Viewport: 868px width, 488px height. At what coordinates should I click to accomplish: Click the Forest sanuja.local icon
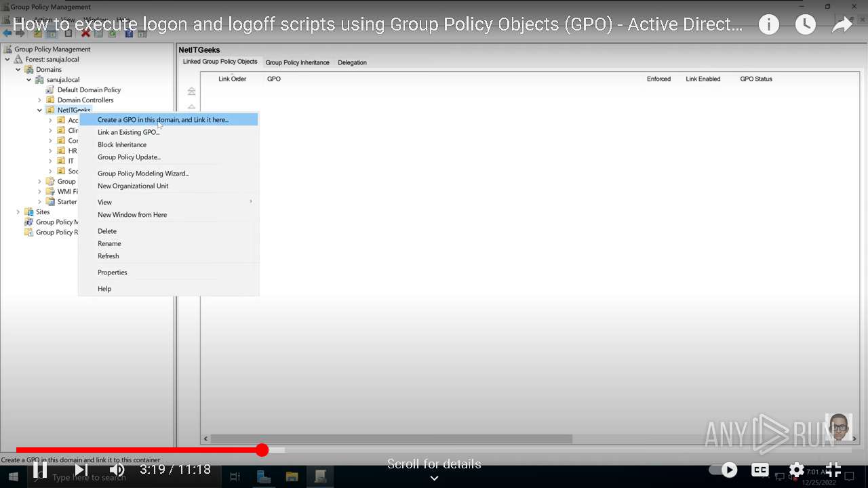(x=18, y=60)
